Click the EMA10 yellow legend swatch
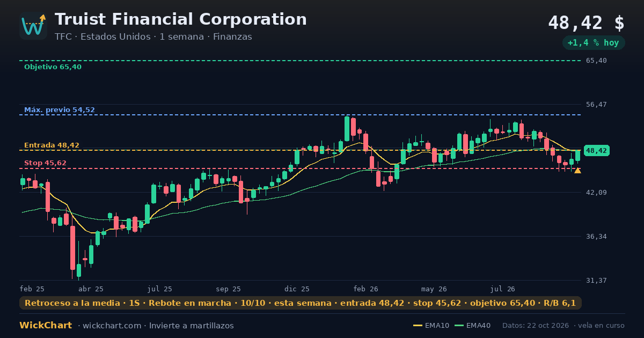Image resolution: width=644 pixels, height=338 pixels. click(418, 326)
